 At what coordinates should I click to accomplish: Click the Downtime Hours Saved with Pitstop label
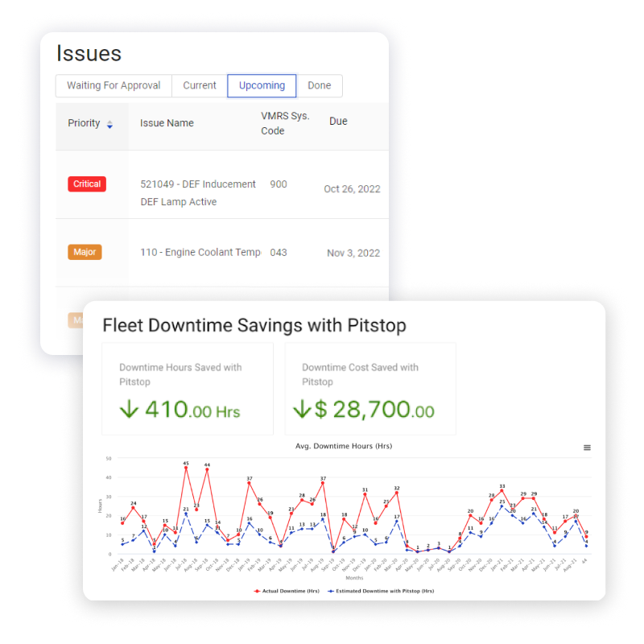pos(180,374)
